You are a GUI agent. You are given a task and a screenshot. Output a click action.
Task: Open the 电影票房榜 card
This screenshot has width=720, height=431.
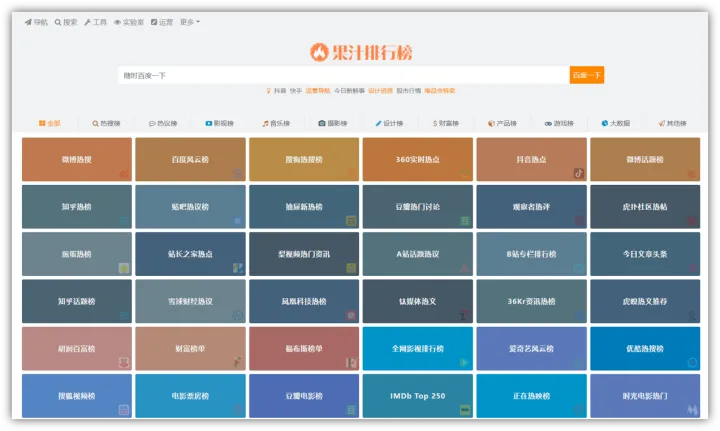[x=190, y=396]
